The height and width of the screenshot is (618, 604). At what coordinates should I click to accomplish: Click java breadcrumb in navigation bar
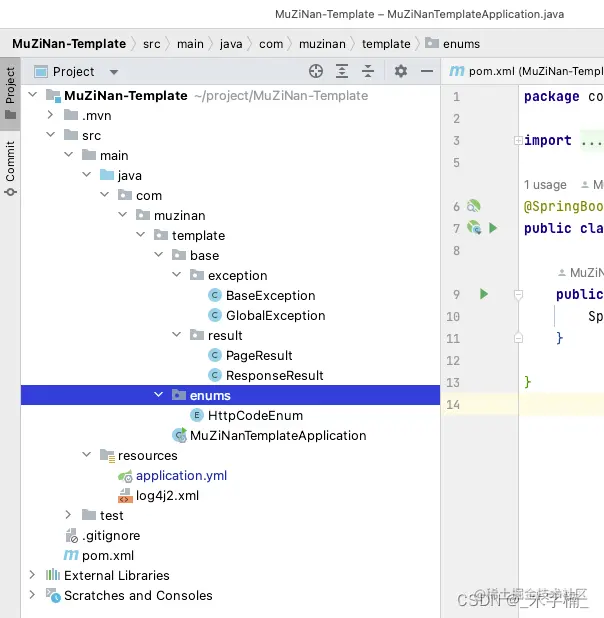coord(231,44)
